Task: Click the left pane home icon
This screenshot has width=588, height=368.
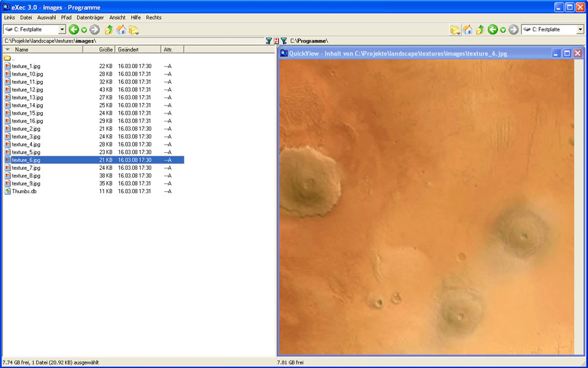Action: coord(121,29)
